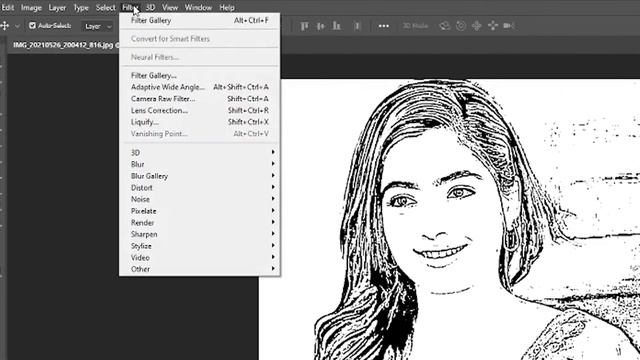This screenshot has height=360, width=640.
Task: Click the 3D pan icon
Action: coord(477,26)
